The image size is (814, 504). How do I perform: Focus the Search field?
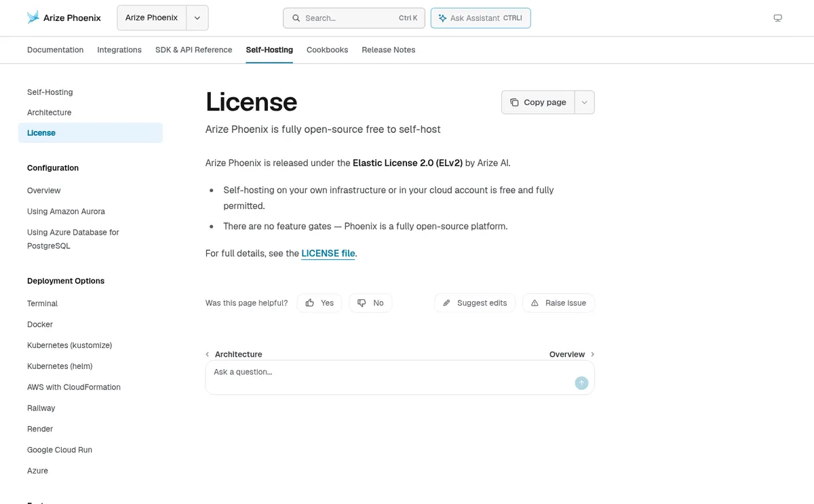(x=354, y=18)
